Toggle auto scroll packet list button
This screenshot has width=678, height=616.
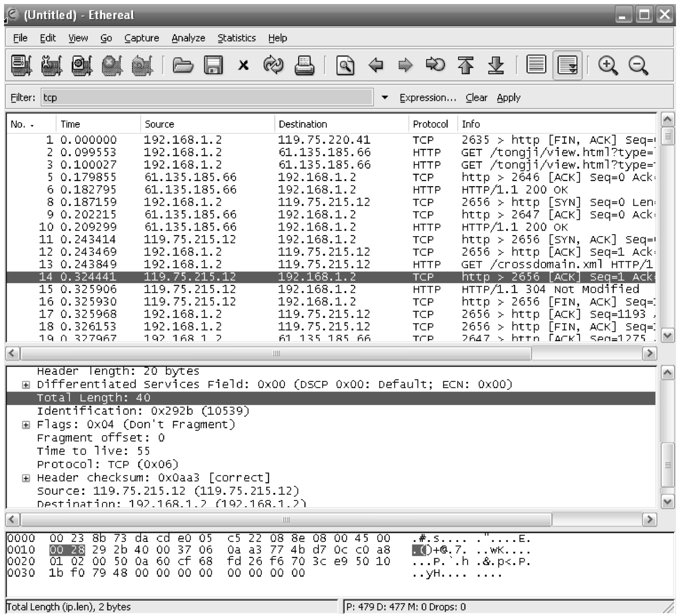pos(568,66)
